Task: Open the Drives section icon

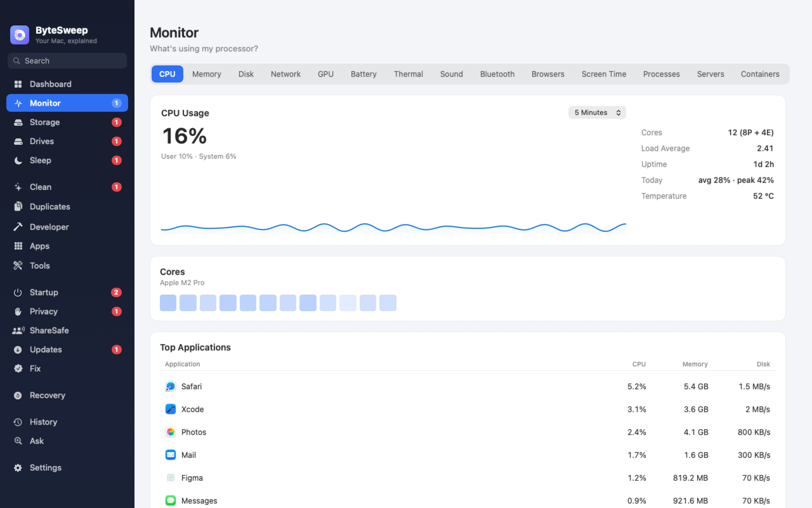Action: click(18, 142)
